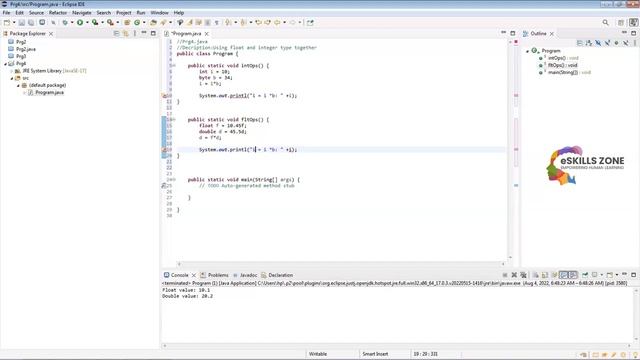Collapse the src folder node
Viewport: 640px width, 360px height.
coord(11,78)
